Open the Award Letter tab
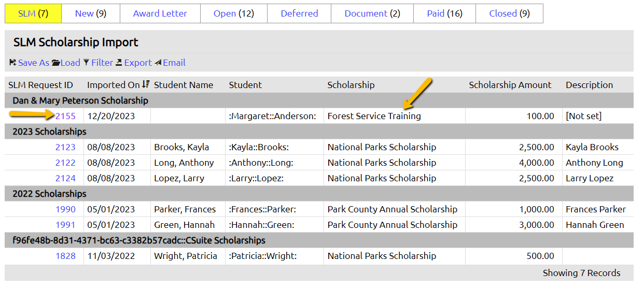 (160, 13)
